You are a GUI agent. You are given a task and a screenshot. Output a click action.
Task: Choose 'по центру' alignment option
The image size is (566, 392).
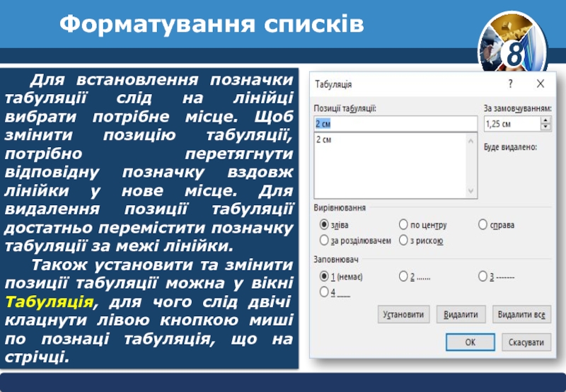tap(403, 224)
